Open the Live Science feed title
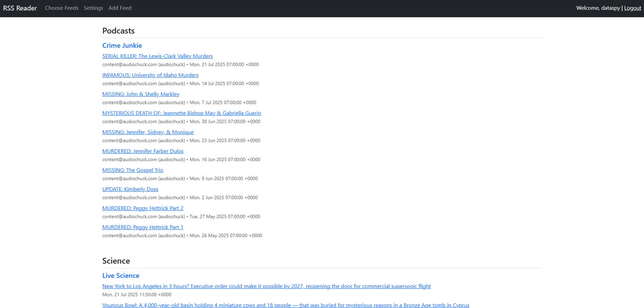The width and height of the screenshot is (644, 308). click(x=121, y=275)
